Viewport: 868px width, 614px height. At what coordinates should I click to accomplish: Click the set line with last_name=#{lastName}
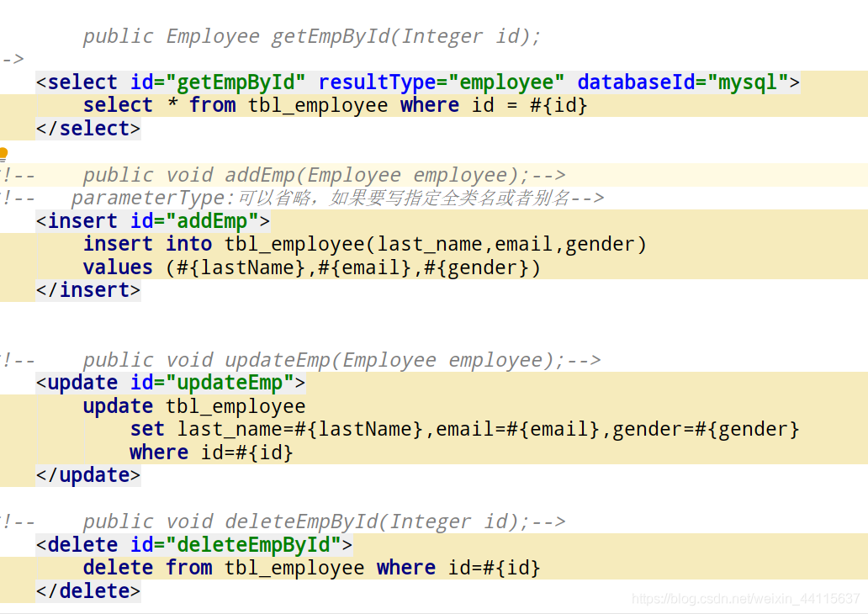[x=465, y=430]
